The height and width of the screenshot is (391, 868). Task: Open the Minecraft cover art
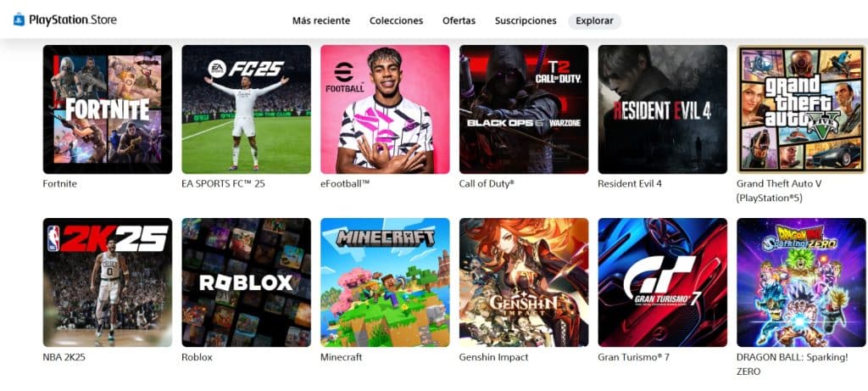(386, 282)
